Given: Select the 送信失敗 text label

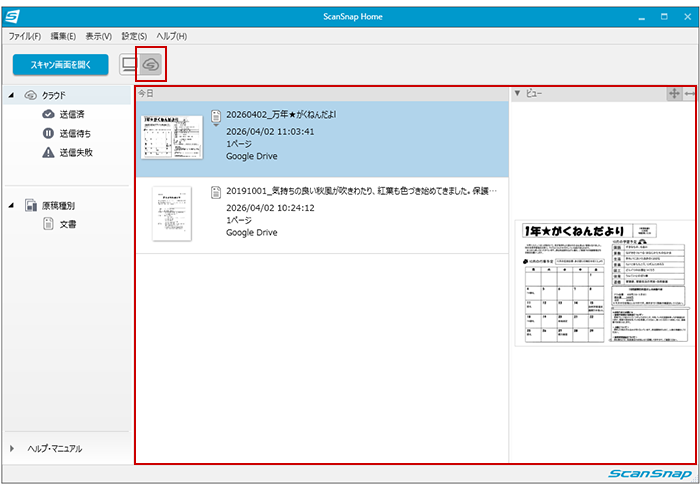Looking at the screenshot, I should 76,153.
